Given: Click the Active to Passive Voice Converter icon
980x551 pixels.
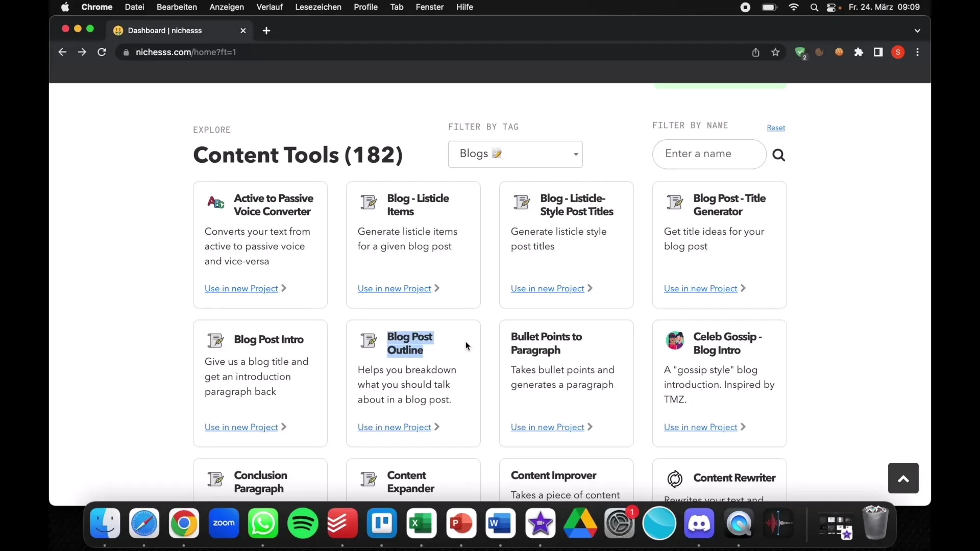Looking at the screenshot, I should [215, 202].
